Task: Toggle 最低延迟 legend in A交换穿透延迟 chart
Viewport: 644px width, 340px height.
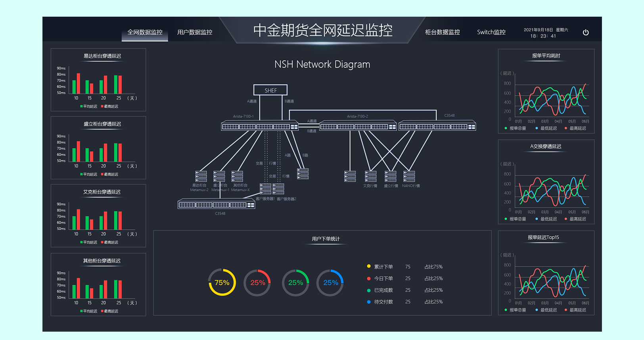Action: pos(546,219)
